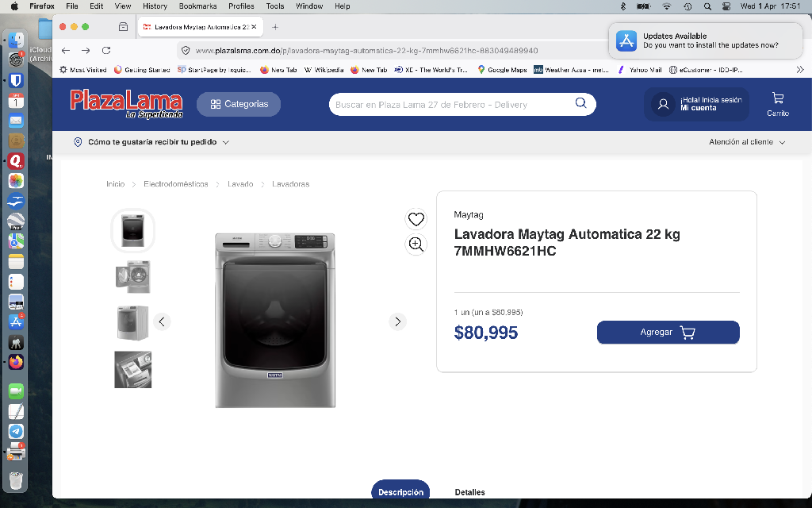
Task: Go to Lavado breadcrumb
Action: (x=240, y=184)
